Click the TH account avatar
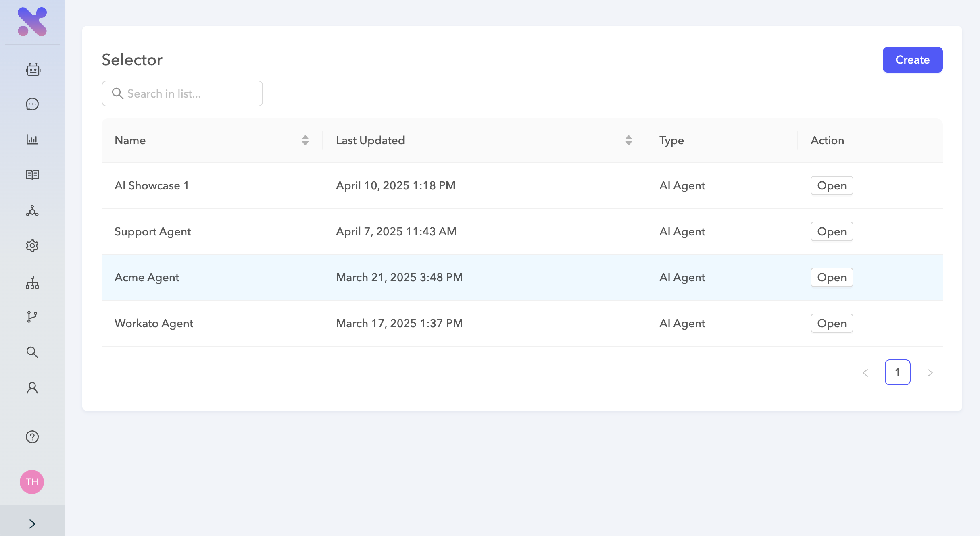This screenshot has height=536, width=980. pyautogui.click(x=32, y=482)
